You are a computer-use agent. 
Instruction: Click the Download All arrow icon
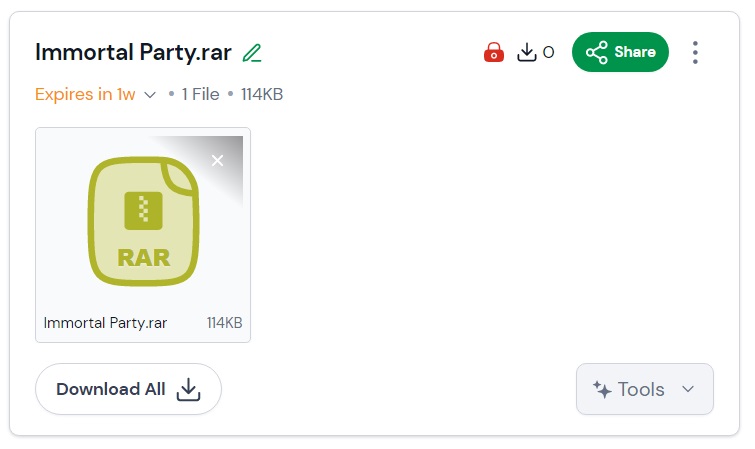(x=188, y=389)
